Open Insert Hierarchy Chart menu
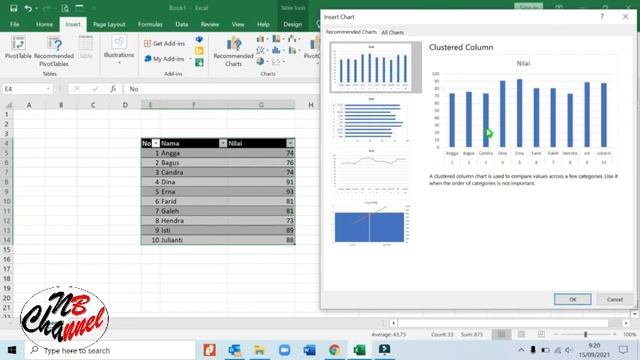This screenshot has width=640, height=360. 278,39
